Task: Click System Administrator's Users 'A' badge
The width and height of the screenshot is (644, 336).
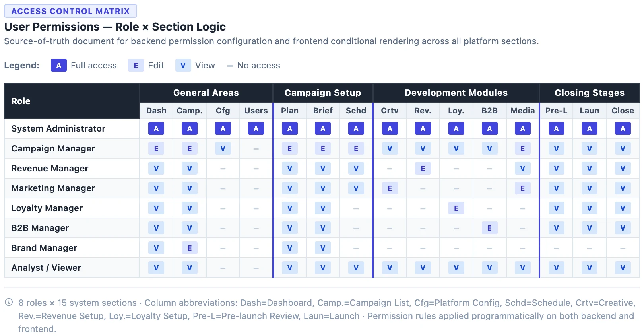Action: tap(256, 128)
